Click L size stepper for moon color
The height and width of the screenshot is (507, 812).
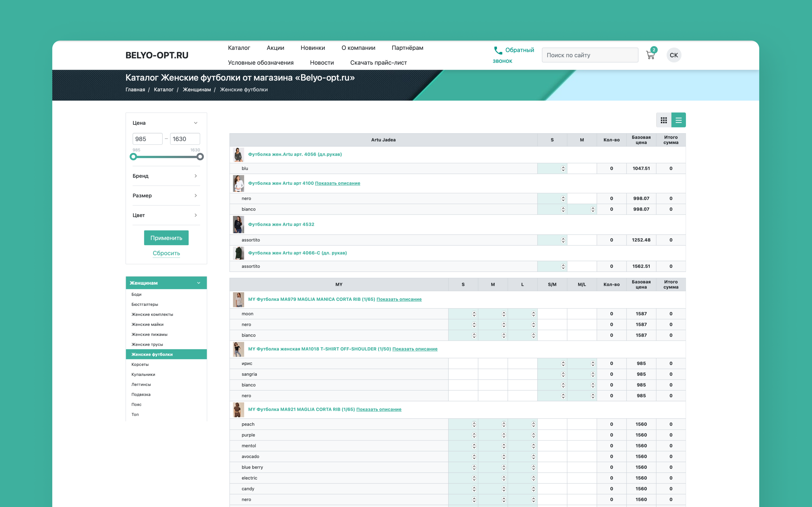coord(533,314)
